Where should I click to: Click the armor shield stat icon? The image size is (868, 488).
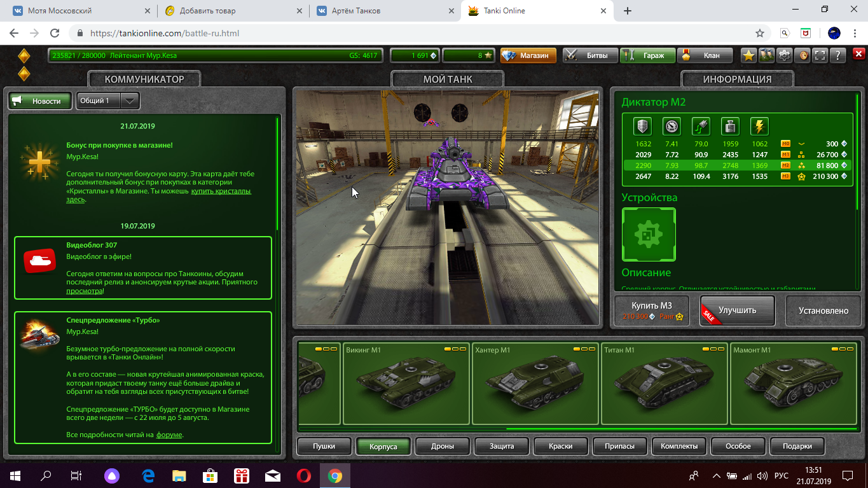click(642, 126)
